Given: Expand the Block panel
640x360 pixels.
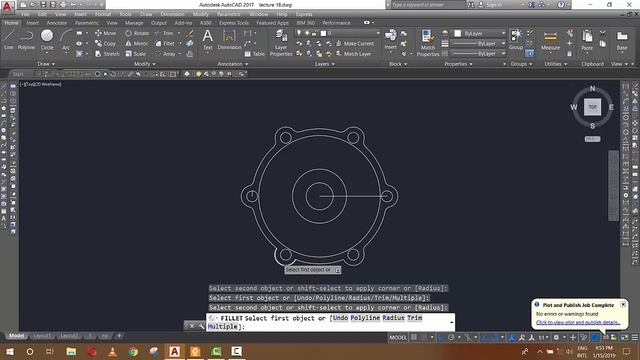Looking at the screenshot, I should pos(398,64).
